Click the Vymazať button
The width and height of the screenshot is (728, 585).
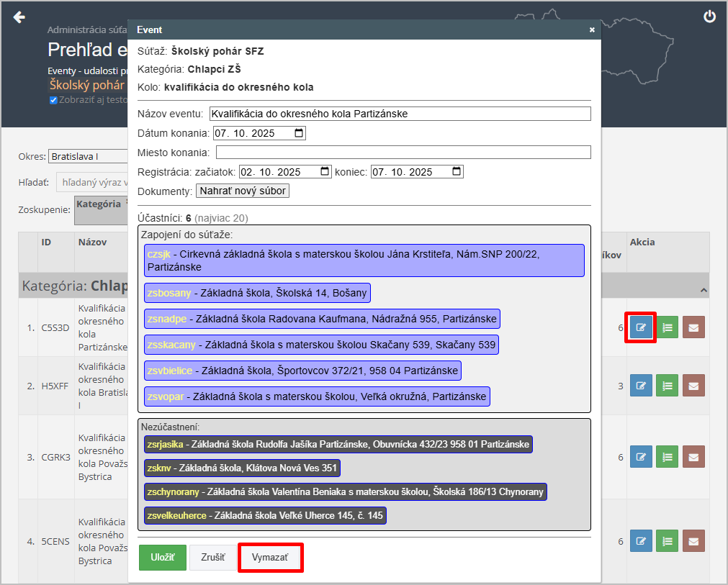[270, 558]
